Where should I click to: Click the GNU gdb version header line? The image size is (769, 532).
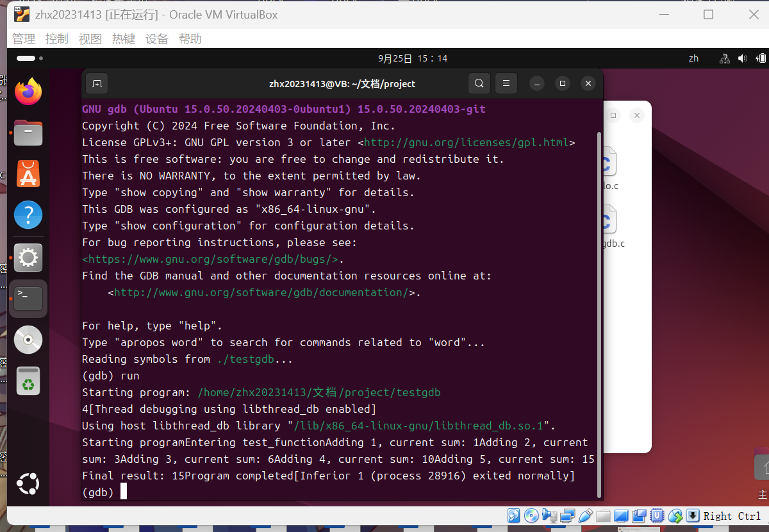(284, 109)
